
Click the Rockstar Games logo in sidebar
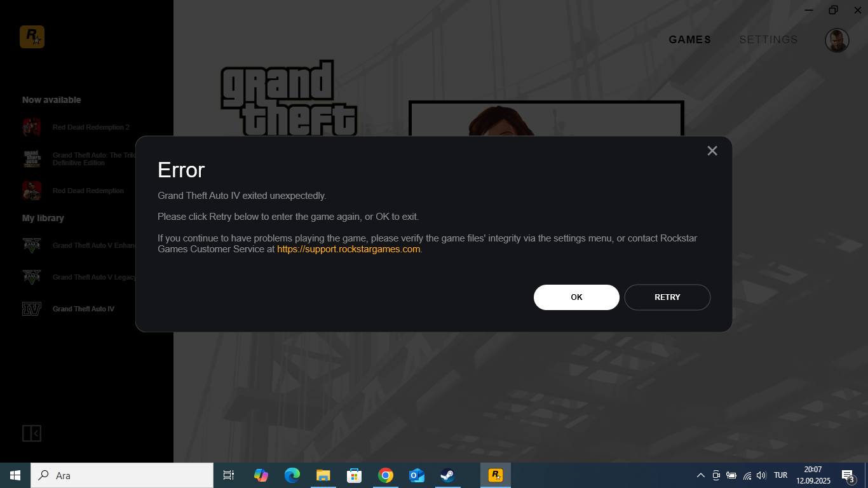tap(32, 37)
